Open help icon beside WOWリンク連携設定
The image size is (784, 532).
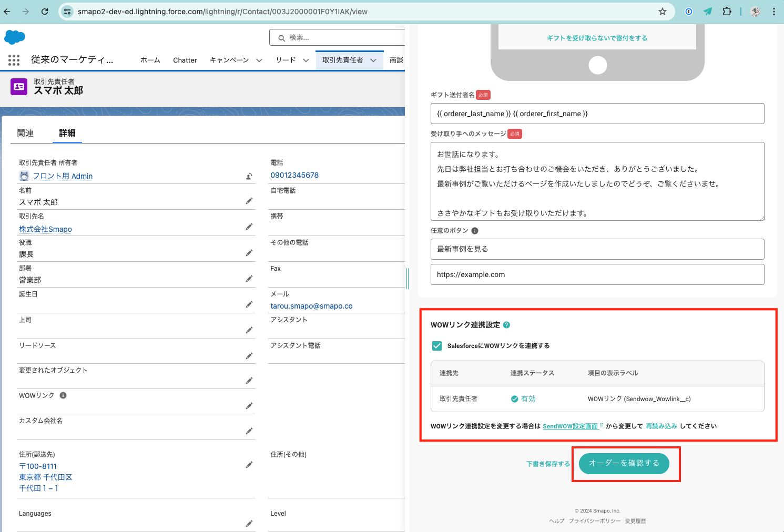pyautogui.click(x=506, y=325)
